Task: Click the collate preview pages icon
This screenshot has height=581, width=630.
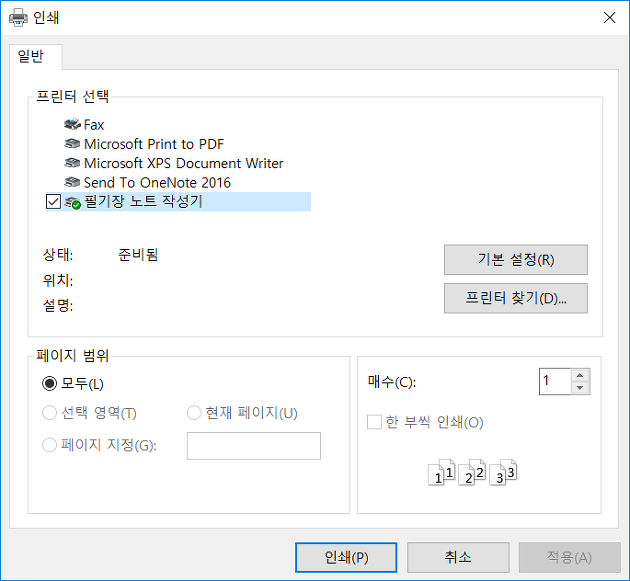Action: coord(472,472)
